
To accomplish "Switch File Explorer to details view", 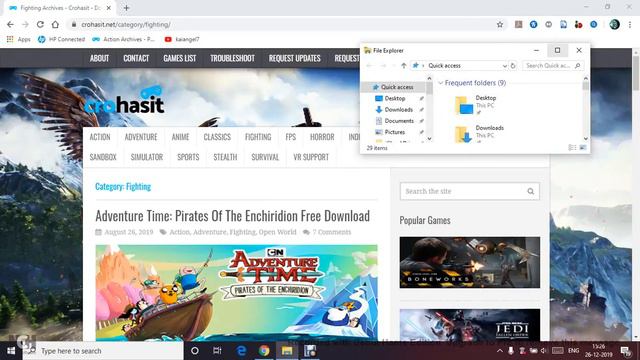I will click(572, 147).
